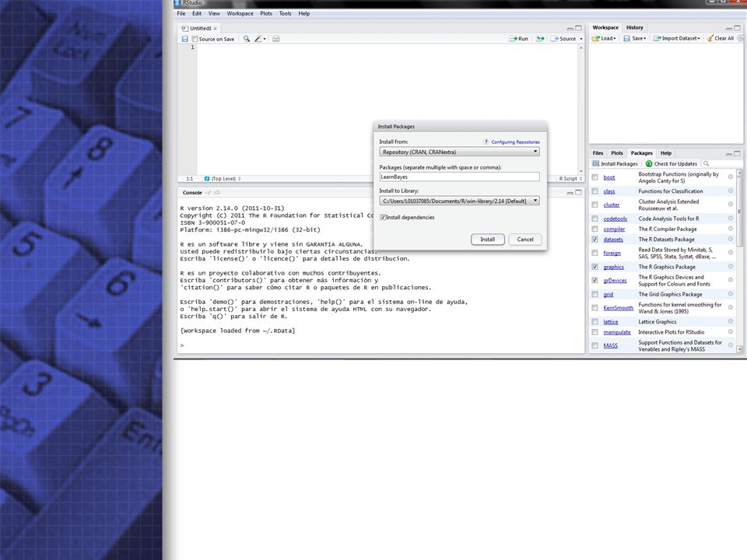747x560 pixels.
Task: Open the Install from repository dropdown
Action: coord(459,152)
